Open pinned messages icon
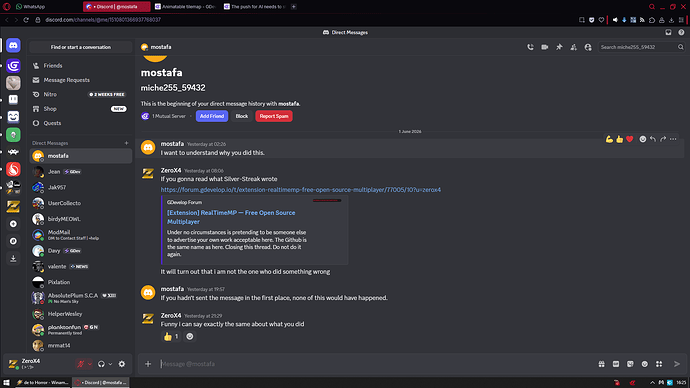The image size is (690, 388). click(x=559, y=47)
